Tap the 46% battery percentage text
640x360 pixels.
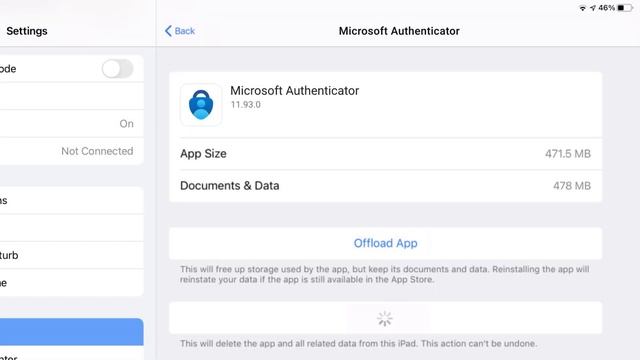(x=607, y=8)
